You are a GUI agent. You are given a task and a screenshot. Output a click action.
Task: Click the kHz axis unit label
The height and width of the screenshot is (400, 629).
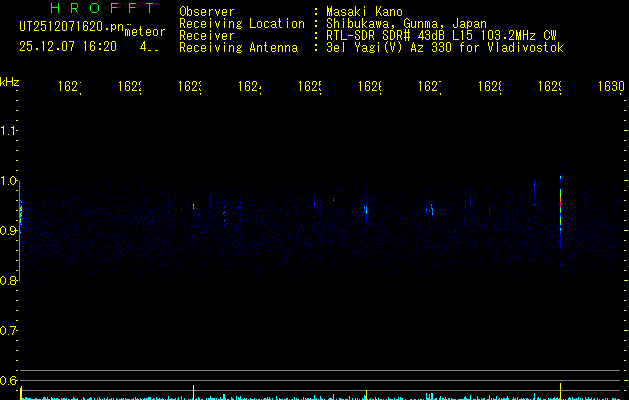[9, 82]
